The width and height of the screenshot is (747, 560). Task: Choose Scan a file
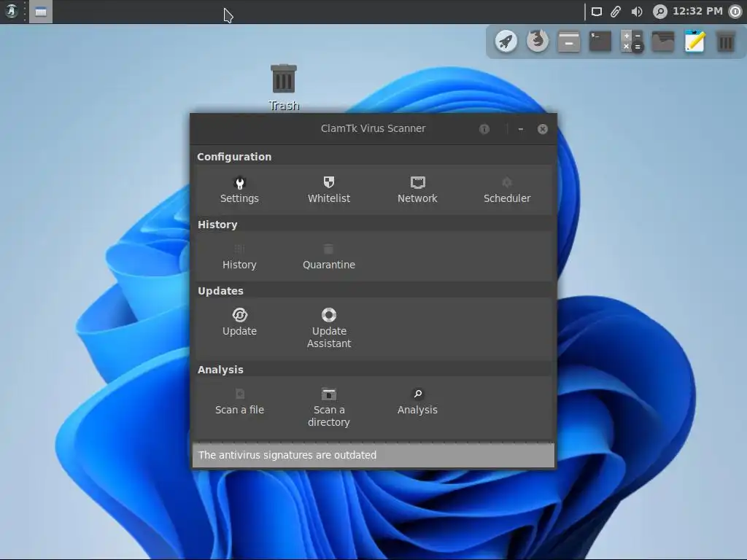(239, 402)
